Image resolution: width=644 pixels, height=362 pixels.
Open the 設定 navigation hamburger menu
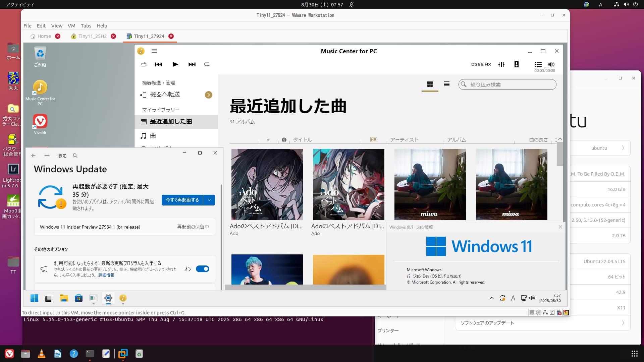point(47,156)
